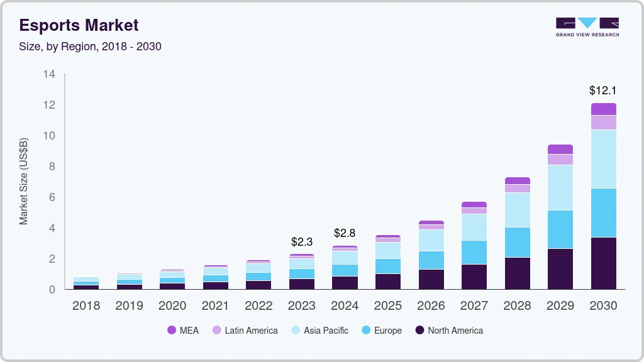
Task: Click the North America legend dot
Action: [419, 331]
